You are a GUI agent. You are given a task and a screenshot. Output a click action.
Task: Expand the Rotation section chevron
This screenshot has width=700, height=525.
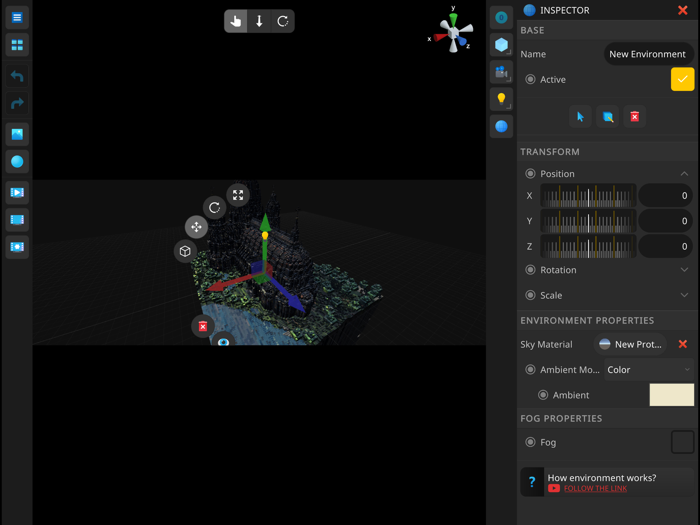tap(684, 270)
